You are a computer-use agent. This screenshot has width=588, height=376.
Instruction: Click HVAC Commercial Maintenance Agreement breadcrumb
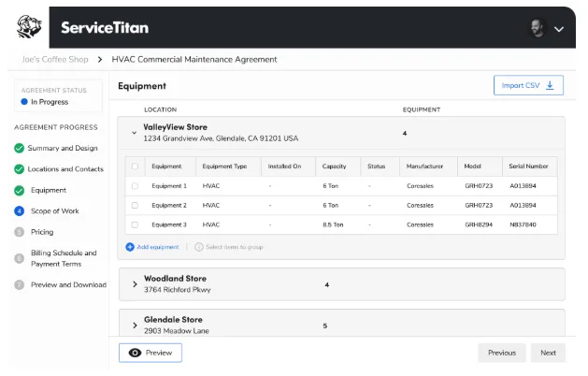(194, 59)
